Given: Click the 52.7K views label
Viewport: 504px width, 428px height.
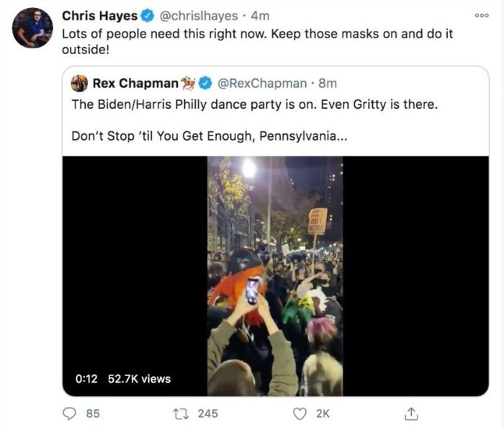Looking at the screenshot, I should point(140,378).
